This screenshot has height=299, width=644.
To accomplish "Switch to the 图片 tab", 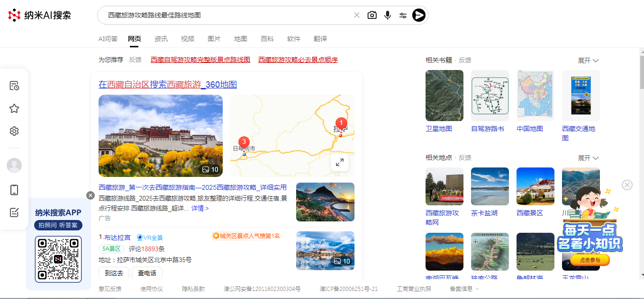I will tap(214, 39).
